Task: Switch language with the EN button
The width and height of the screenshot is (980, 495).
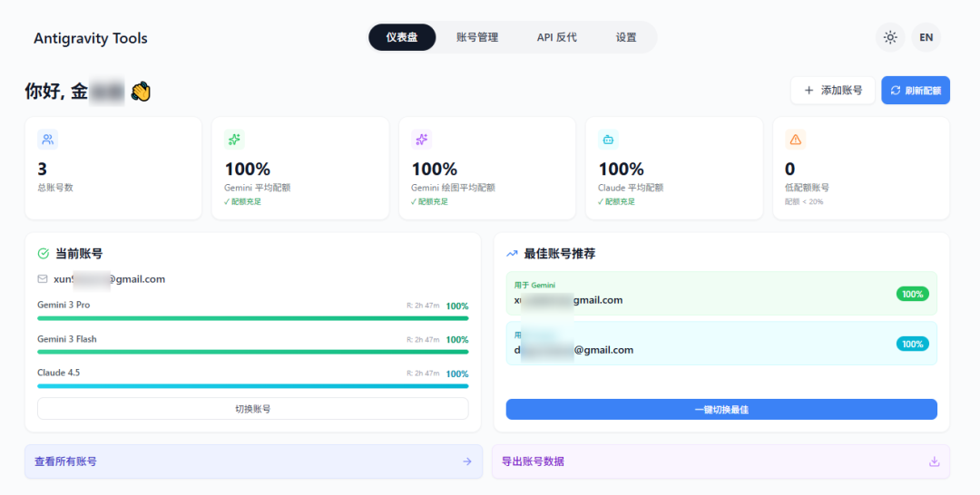Action: pyautogui.click(x=926, y=37)
